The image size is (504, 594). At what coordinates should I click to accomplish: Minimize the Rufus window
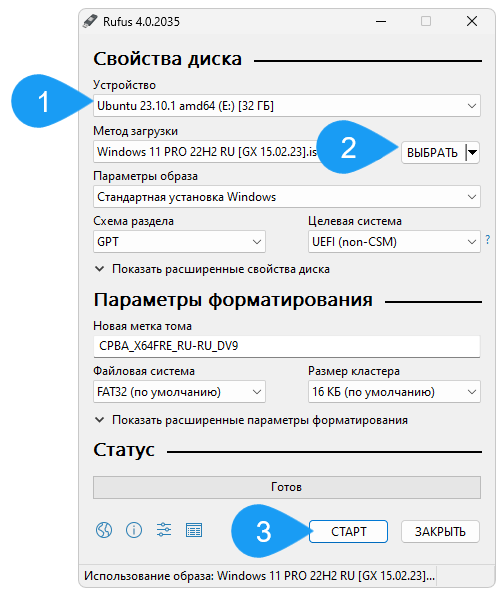click(381, 21)
